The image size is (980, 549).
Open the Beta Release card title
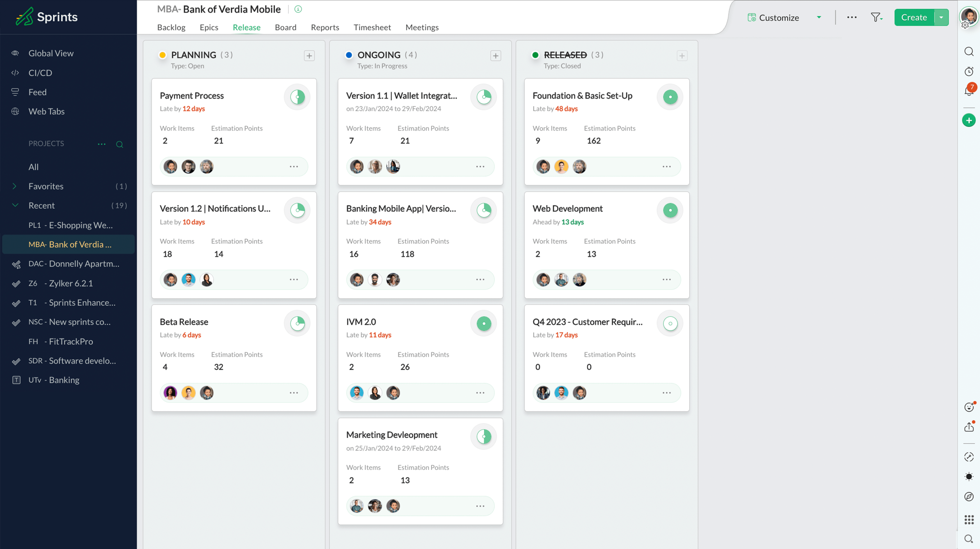[x=184, y=322]
